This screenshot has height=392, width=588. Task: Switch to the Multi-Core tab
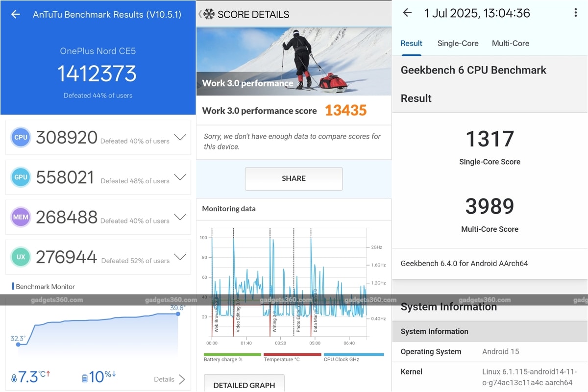[x=511, y=43]
